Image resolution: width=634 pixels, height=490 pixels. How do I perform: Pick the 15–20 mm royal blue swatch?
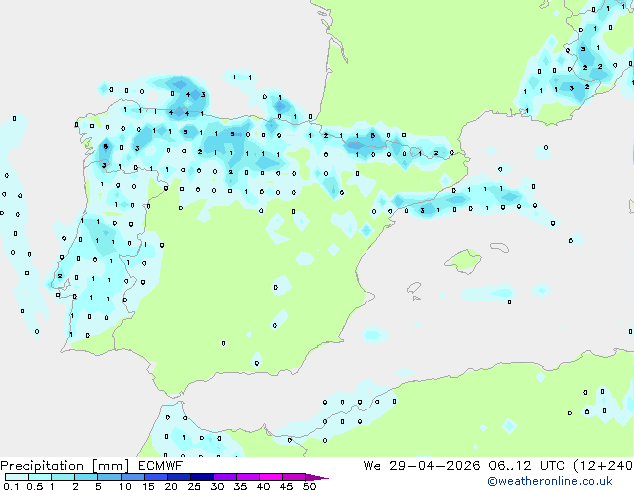click(156, 477)
